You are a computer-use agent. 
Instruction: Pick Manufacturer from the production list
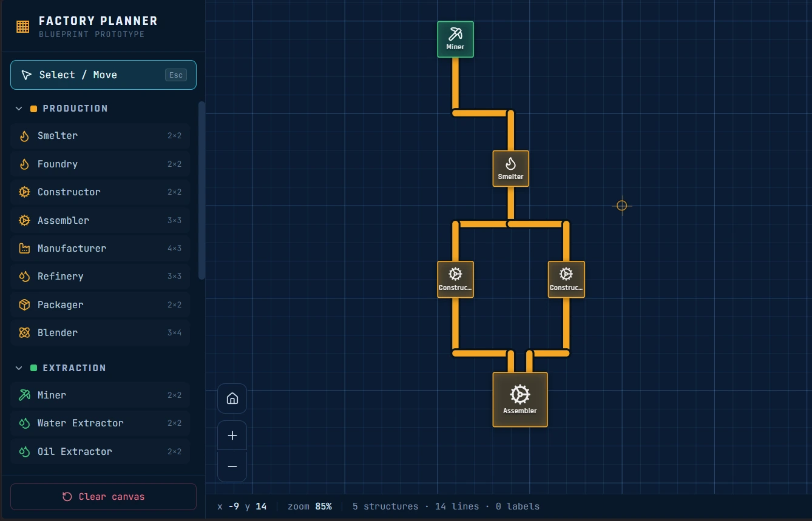coord(100,248)
